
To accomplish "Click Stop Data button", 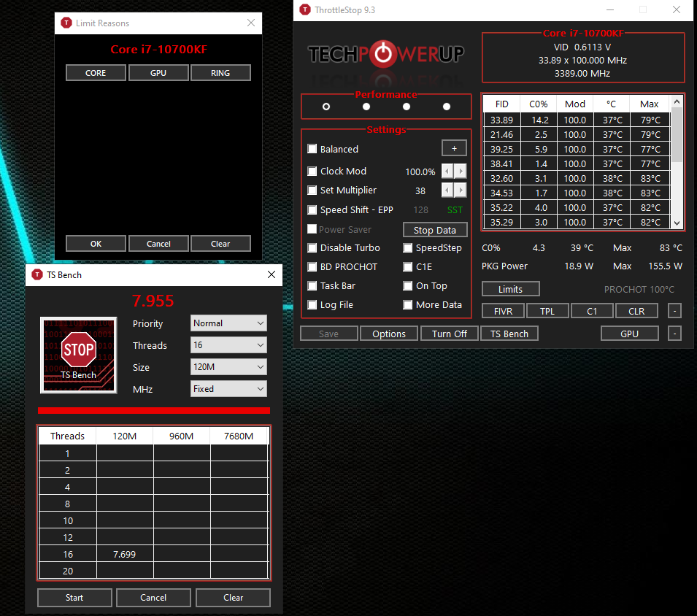I will pos(435,230).
